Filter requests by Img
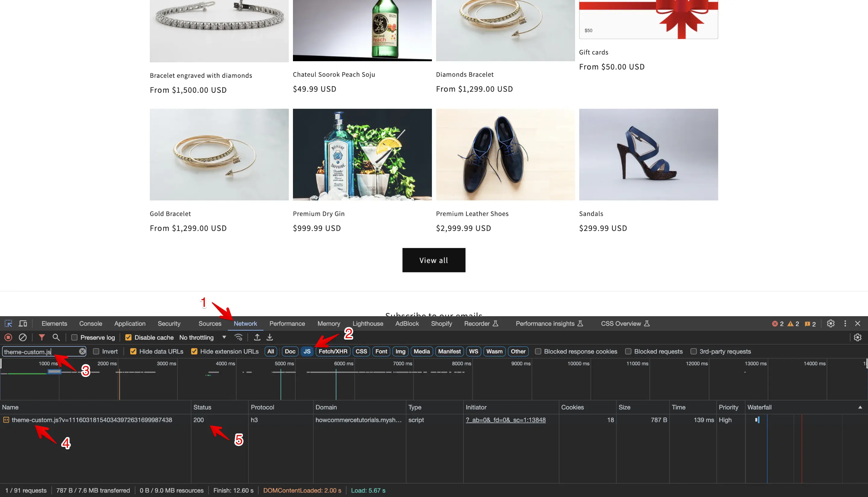 click(400, 351)
